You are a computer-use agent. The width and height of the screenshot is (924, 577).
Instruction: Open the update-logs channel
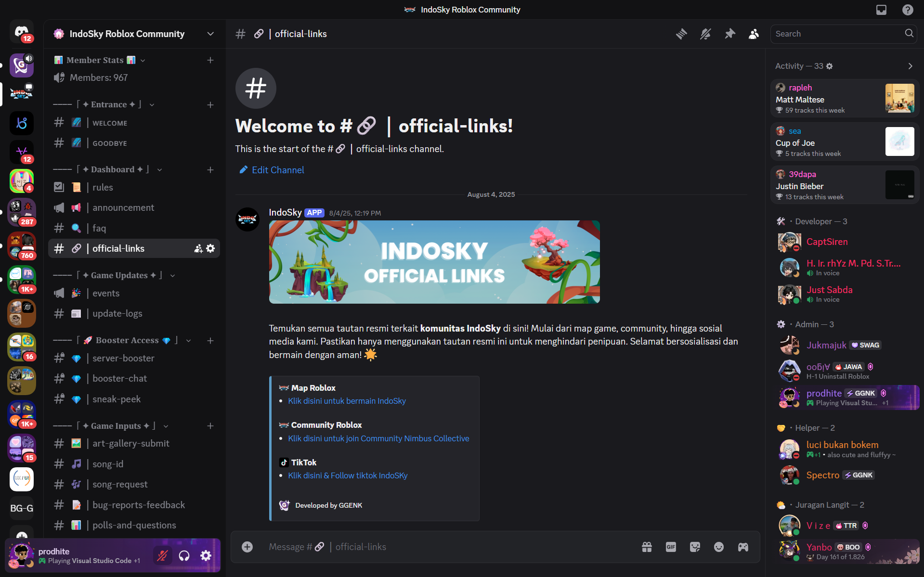[x=134, y=313]
